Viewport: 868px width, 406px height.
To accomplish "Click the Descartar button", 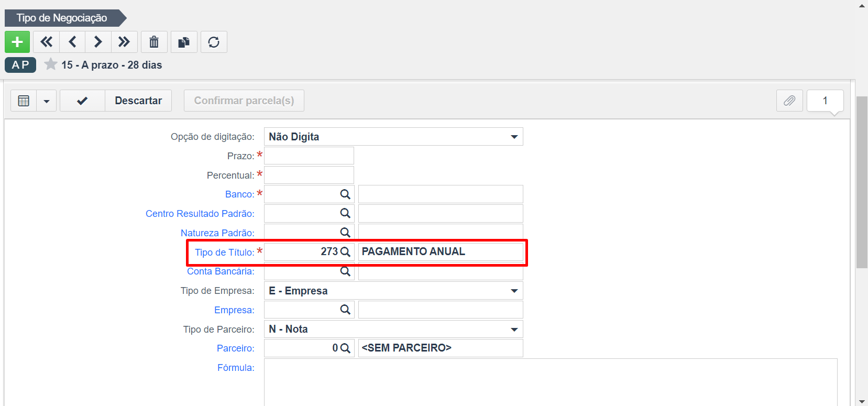I will [x=138, y=101].
